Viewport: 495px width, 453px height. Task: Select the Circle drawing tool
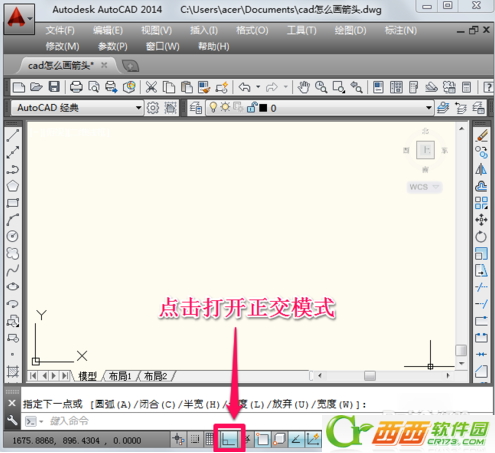(13, 236)
